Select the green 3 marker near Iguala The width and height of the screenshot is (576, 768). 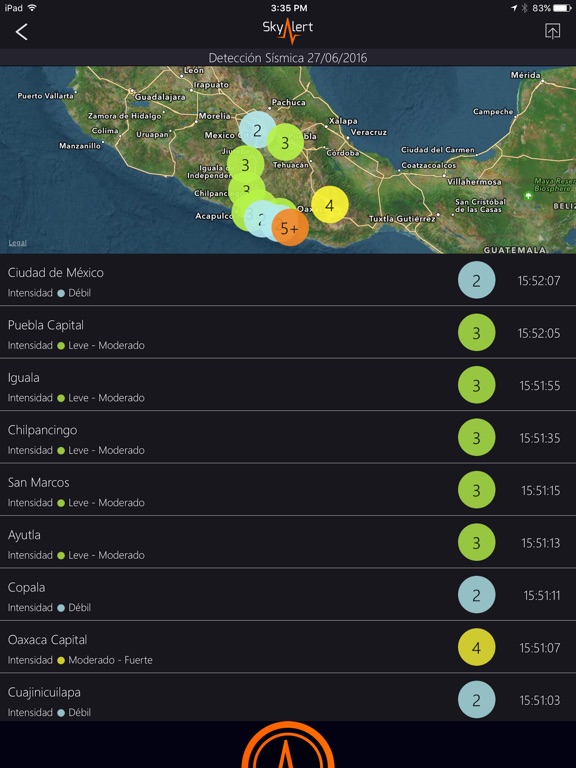245,165
